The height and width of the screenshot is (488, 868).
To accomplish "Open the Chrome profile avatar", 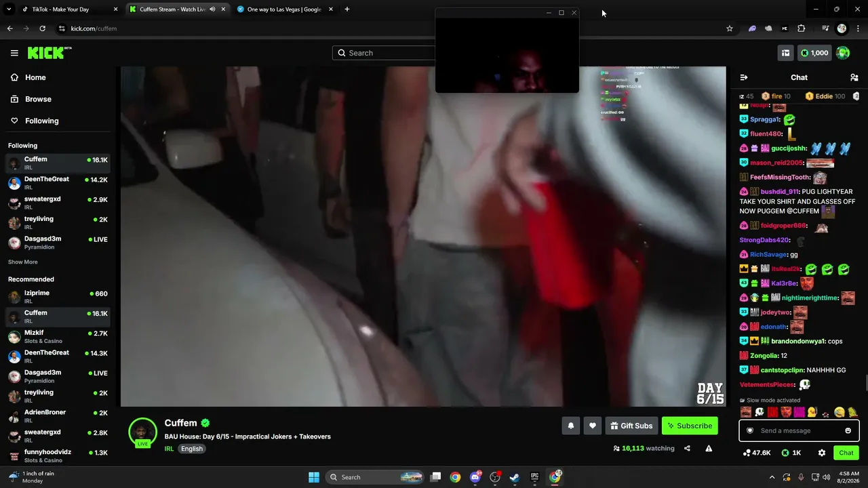I will 842,28.
